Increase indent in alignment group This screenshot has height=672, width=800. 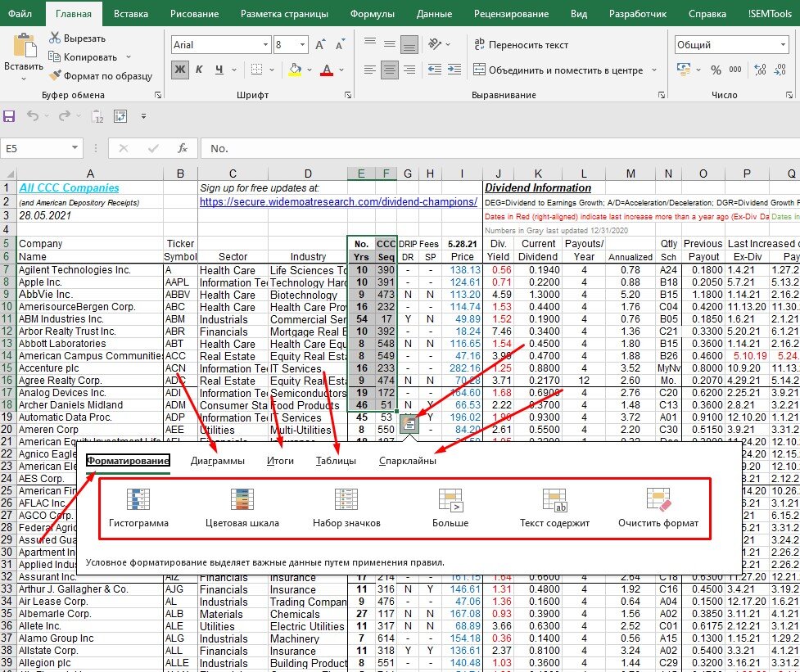[454, 70]
